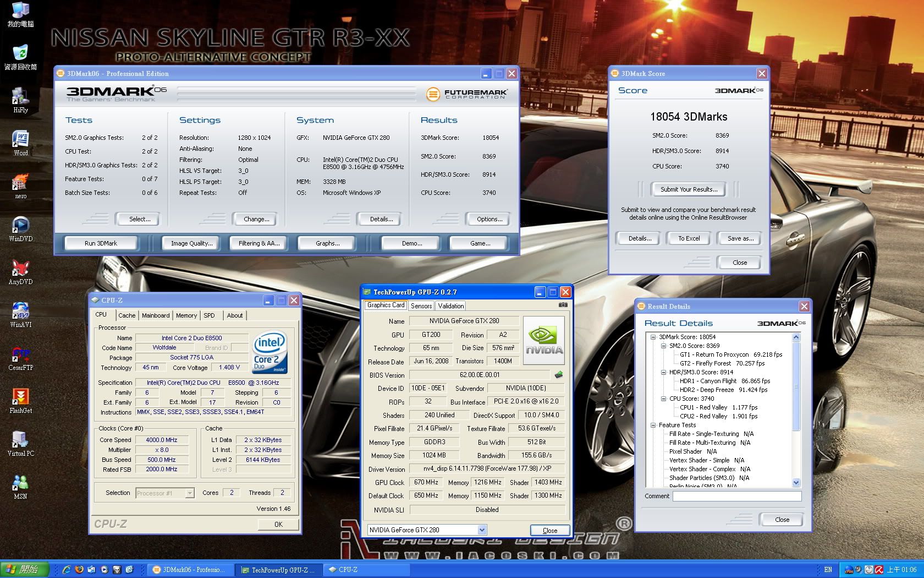
Task: Open the Windows Start button
Action: [x=24, y=570]
